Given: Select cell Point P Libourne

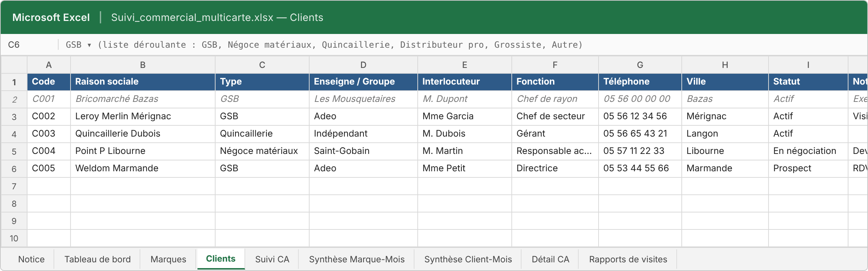Looking at the screenshot, I should [143, 151].
